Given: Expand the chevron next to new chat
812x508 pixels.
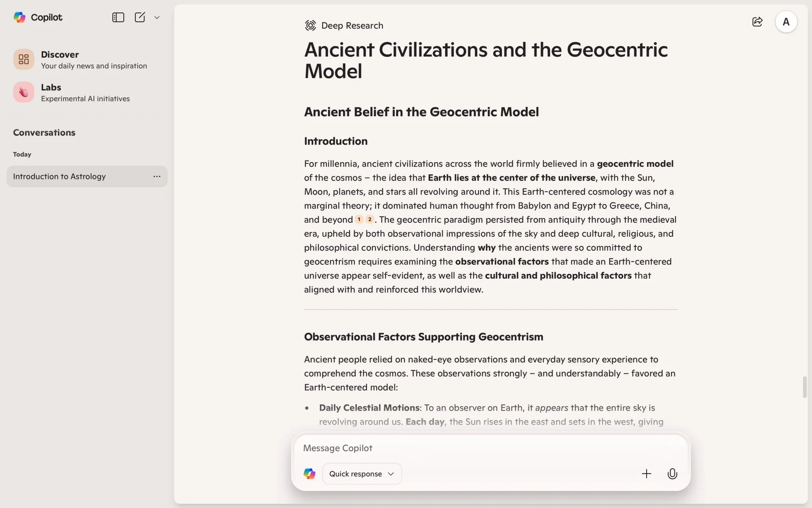Looking at the screenshot, I should (x=157, y=17).
